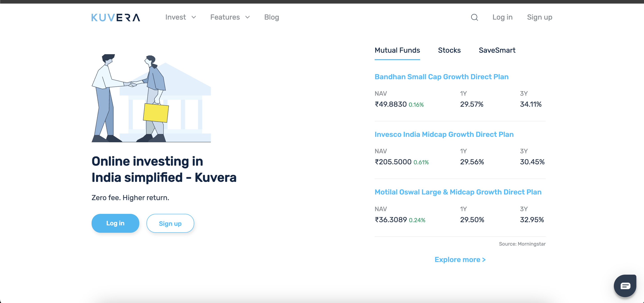Click the 0.61% daily change value
Screen dimensions: 644x303
[421, 162]
